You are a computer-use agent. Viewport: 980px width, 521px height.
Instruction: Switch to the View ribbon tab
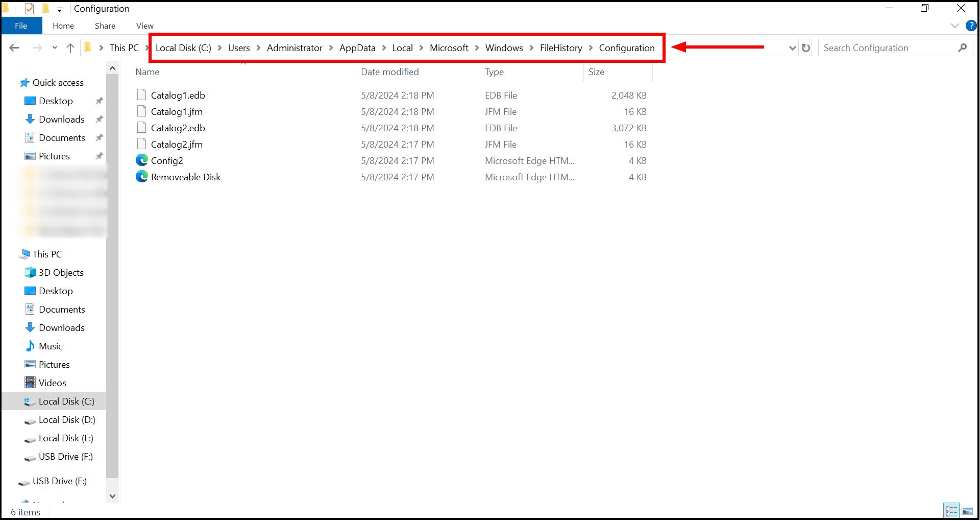145,26
